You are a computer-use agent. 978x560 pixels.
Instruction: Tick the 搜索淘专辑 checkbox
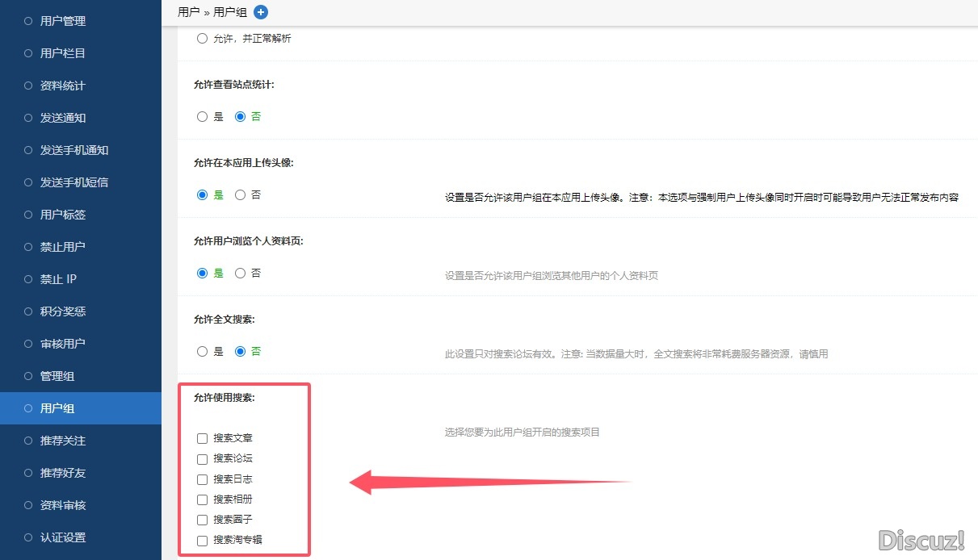(203, 541)
